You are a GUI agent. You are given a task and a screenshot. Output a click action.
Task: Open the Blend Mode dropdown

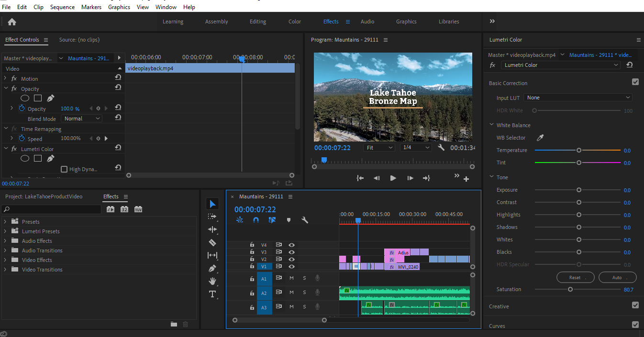click(82, 119)
